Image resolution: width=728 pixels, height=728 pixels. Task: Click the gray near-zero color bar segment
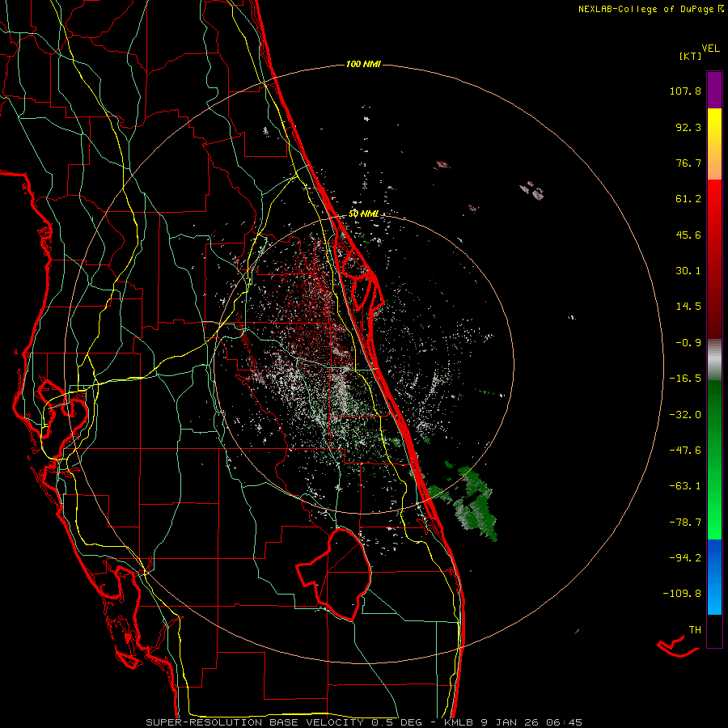(714, 359)
